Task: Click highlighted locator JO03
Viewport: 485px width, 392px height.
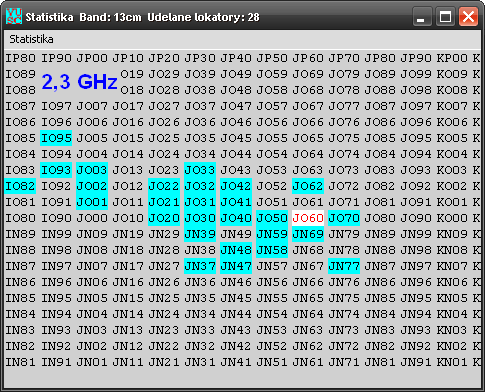Action: pyautogui.click(x=92, y=170)
